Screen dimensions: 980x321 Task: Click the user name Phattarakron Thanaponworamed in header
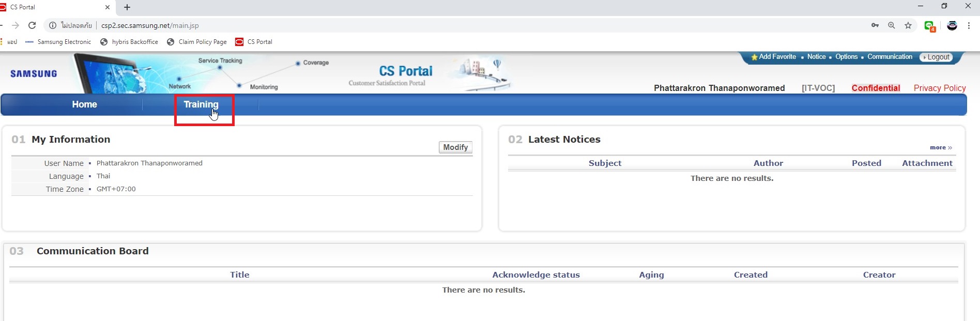719,88
